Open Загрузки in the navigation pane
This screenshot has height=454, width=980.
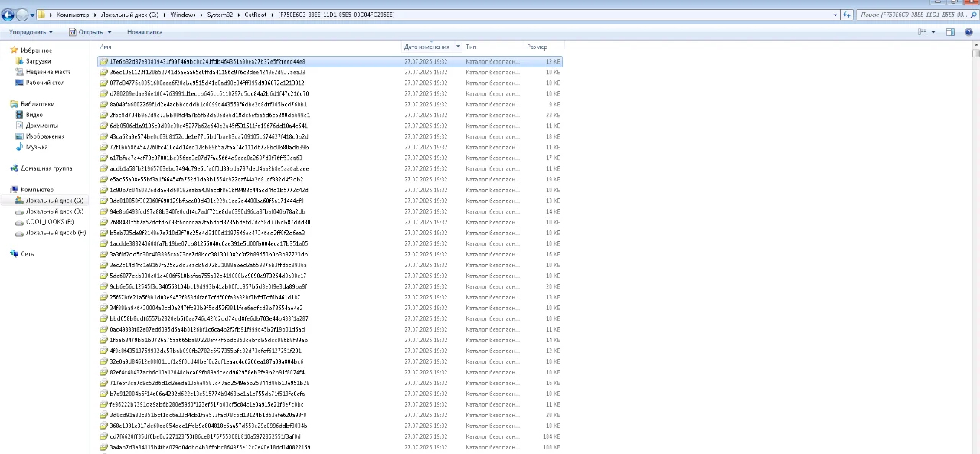point(38,61)
